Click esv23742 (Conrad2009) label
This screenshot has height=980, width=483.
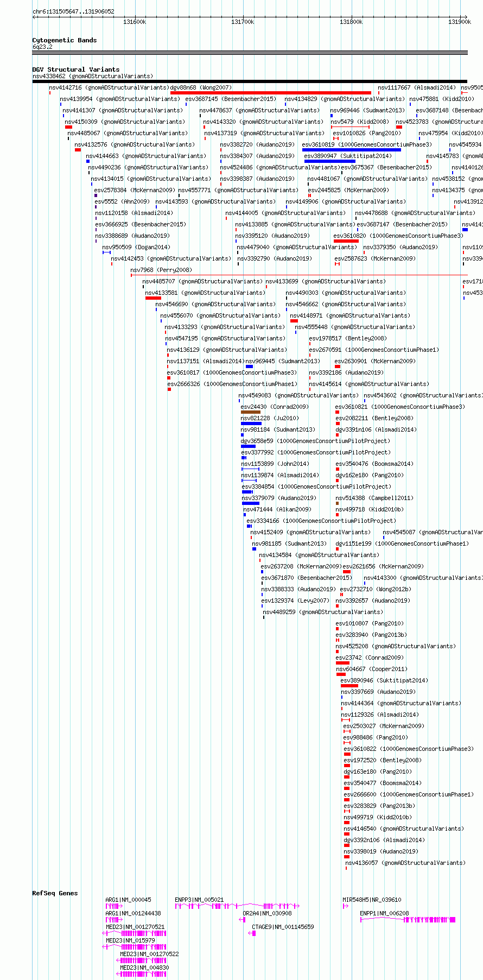(370, 657)
